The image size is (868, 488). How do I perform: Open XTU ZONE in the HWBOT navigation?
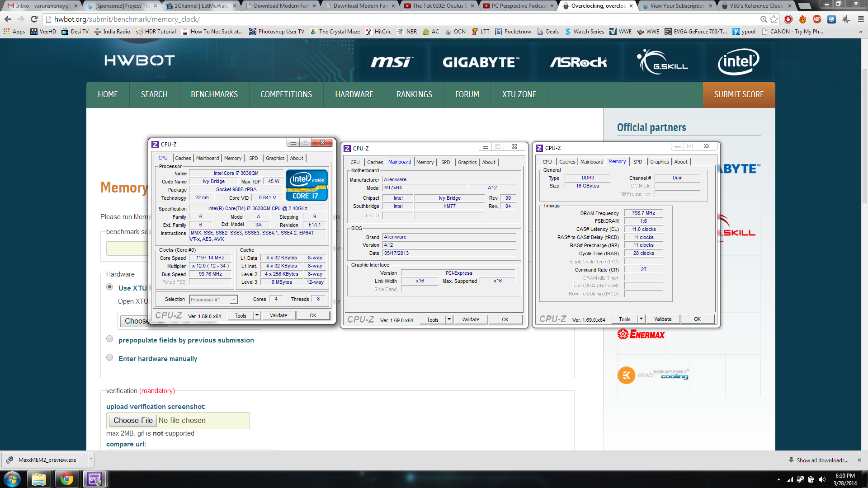519,94
